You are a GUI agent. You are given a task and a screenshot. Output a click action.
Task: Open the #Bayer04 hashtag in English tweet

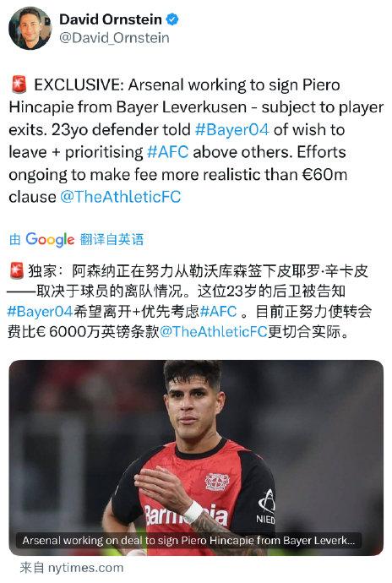pyautogui.click(x=231, y=129)
